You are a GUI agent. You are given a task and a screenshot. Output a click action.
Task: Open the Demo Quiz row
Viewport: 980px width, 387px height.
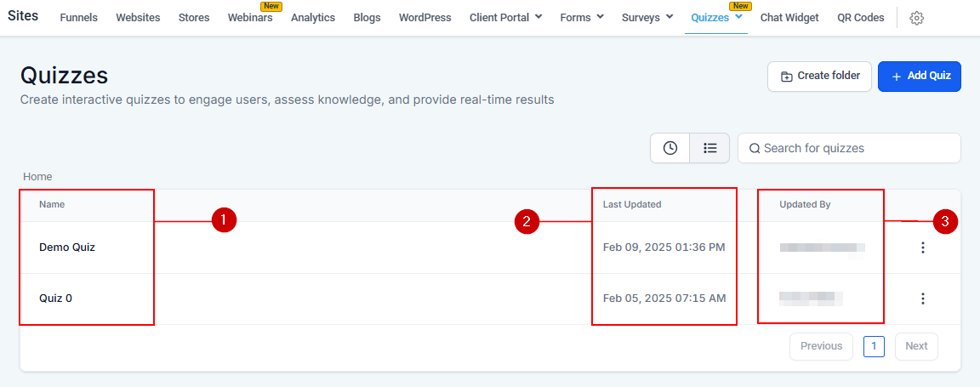pyautogui.click(x=490, y=248)
